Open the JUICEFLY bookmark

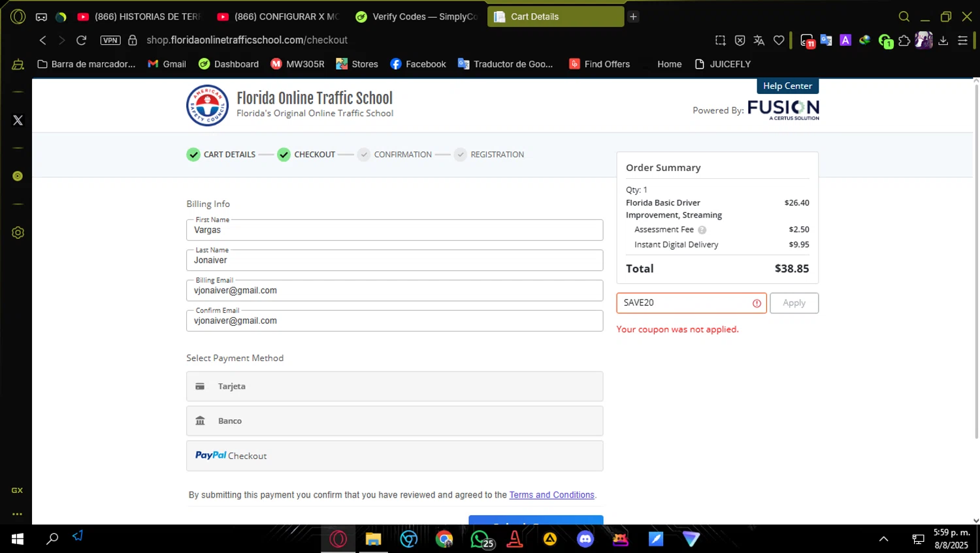[x=723, y=64]
